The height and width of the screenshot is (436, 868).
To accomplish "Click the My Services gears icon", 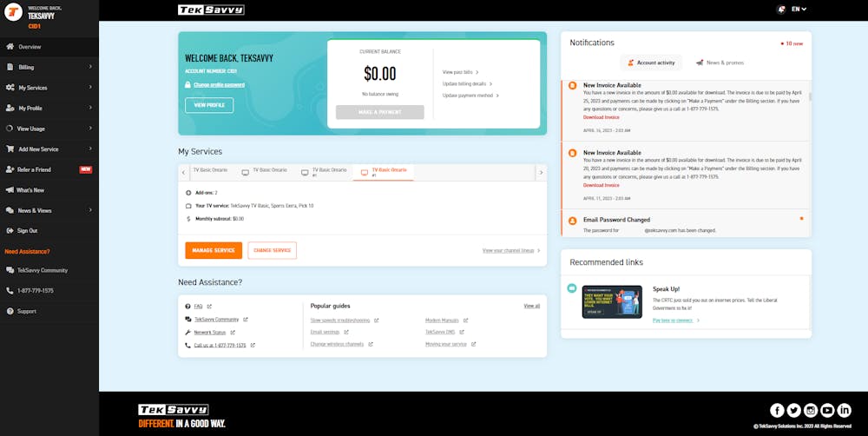I will [x=10, y=88].
